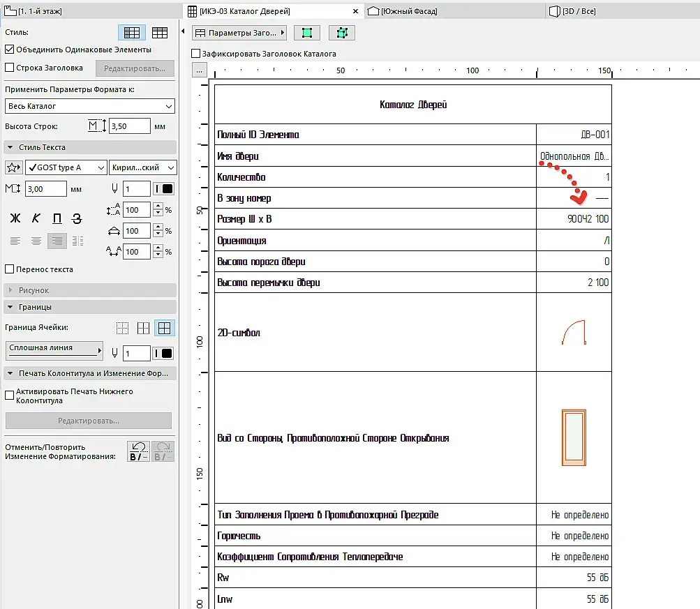This screenshot has width=700, height=609.
Task: Close the Каталог Дверей tab
Action: click(355, 11)
